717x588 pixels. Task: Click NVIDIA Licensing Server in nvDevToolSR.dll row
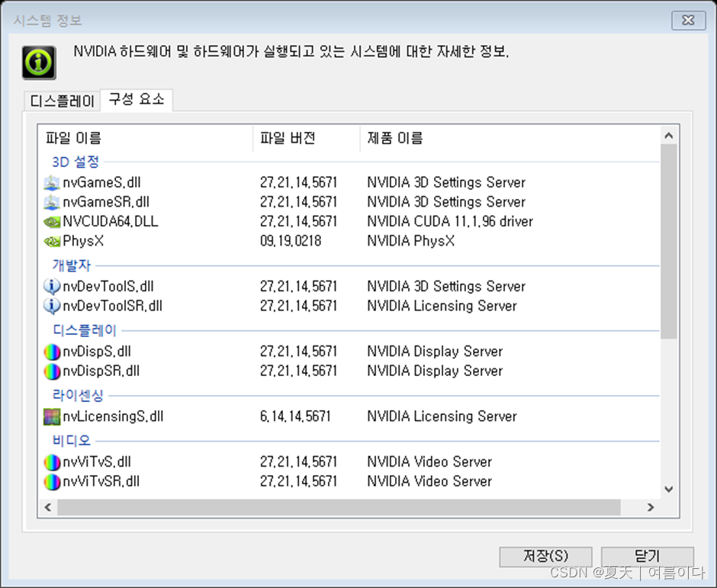[x=442, y=306]
